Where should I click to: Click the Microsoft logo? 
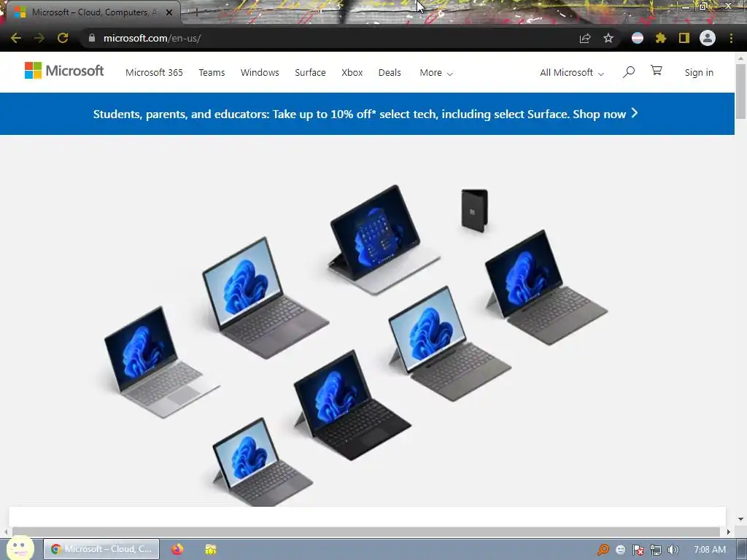pos(64,71)
